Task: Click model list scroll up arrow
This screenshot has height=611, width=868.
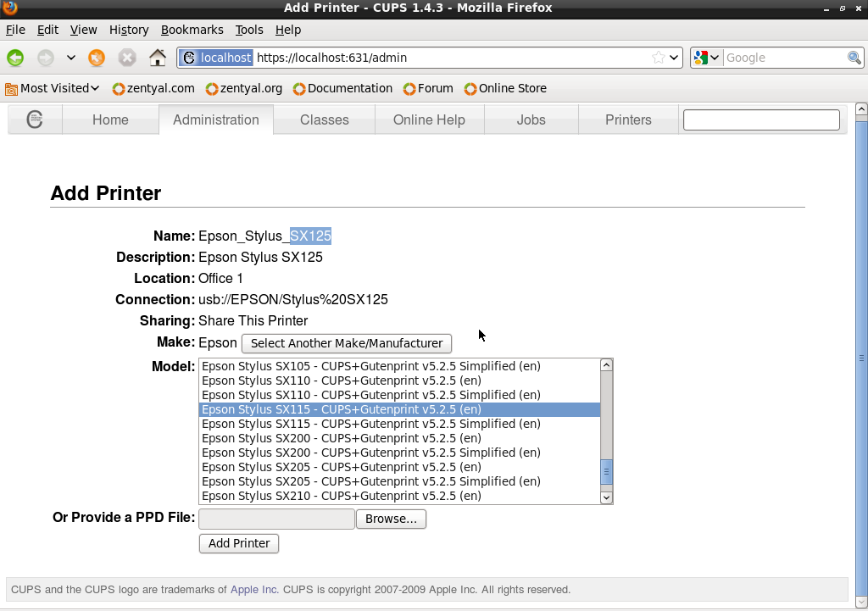Action: coord(606,364)
